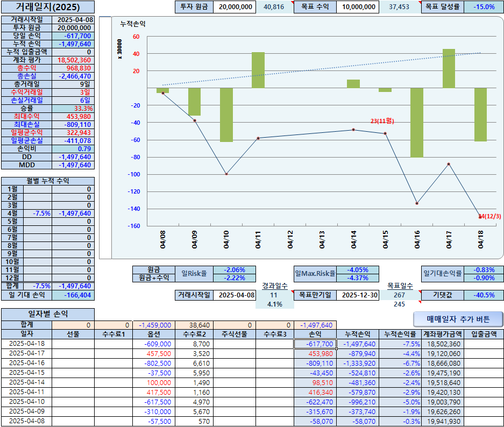Viewport: 504px width, 427px height.
Task: Select the 목표만기일 value 2025-12-30
Action: [358, 295]
